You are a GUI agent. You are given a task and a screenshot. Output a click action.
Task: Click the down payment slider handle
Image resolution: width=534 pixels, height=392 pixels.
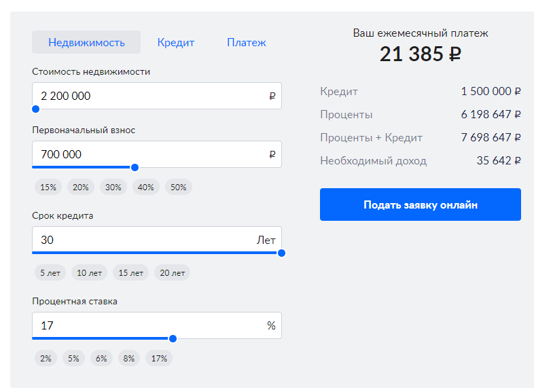(x=135, y=167)
